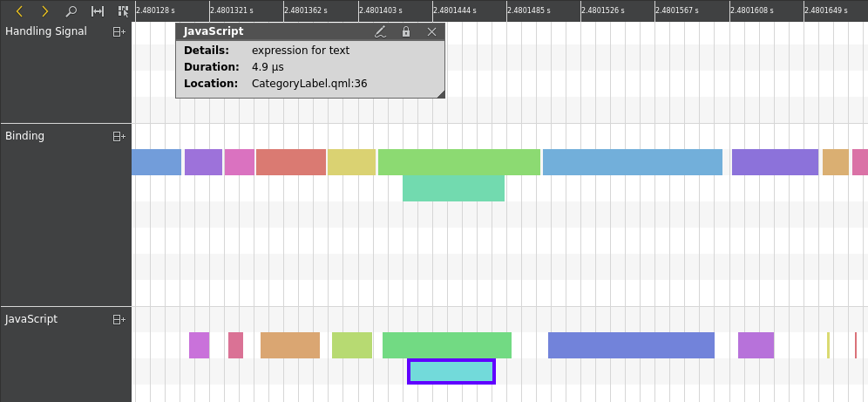Select the long green Binding event bar
This screenshot has height=402, width=868.
[458, 162]
